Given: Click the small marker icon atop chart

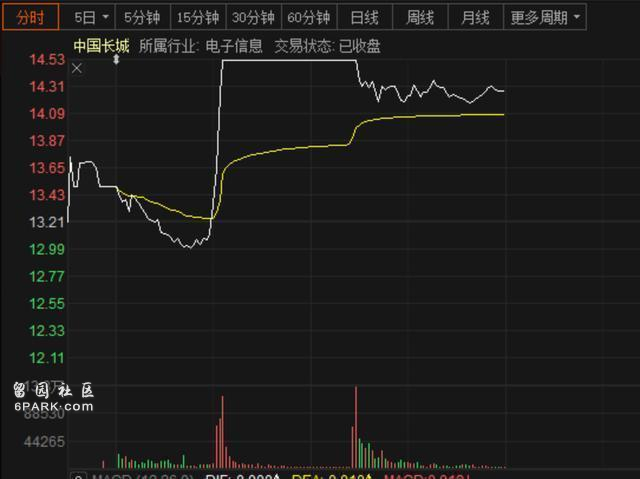Looking at the screenshot, I should click(x=116, y=60).
